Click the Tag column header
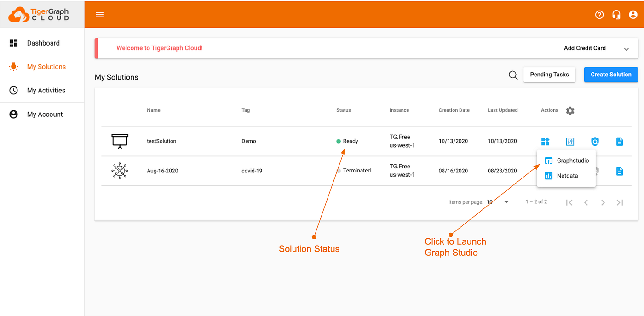Viewport: 644px width, 316px height. click(246, 110)
